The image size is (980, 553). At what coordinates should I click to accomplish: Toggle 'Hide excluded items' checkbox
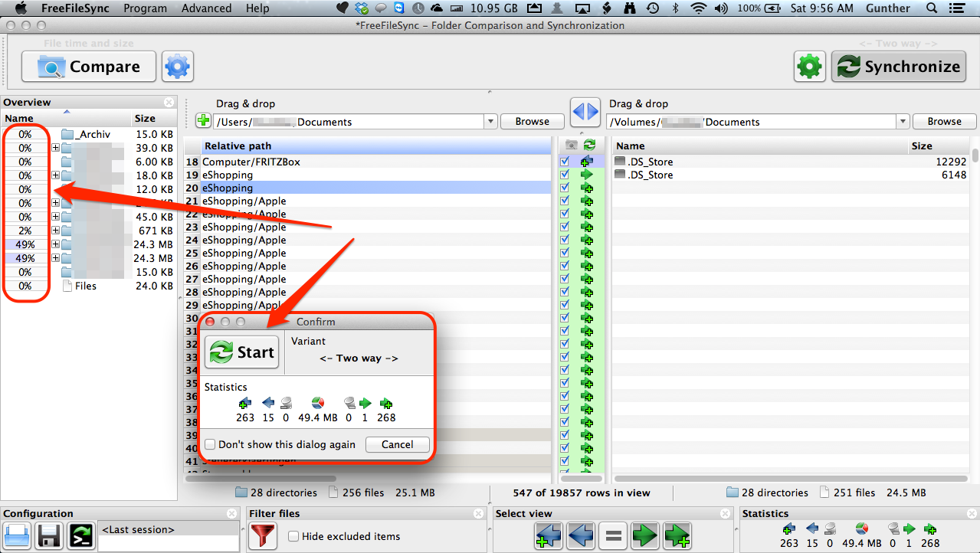293,536
